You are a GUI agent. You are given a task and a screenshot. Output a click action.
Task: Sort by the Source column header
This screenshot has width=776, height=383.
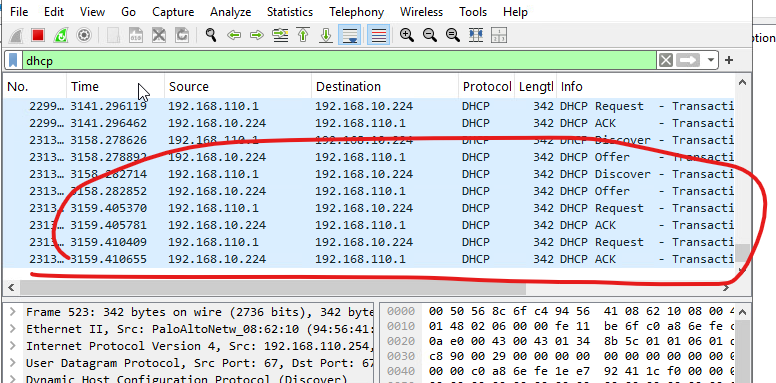click(238, 87)
